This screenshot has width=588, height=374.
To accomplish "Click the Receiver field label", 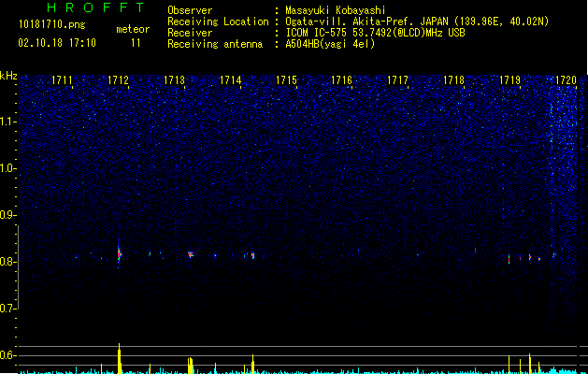I will tap(190, 33).
